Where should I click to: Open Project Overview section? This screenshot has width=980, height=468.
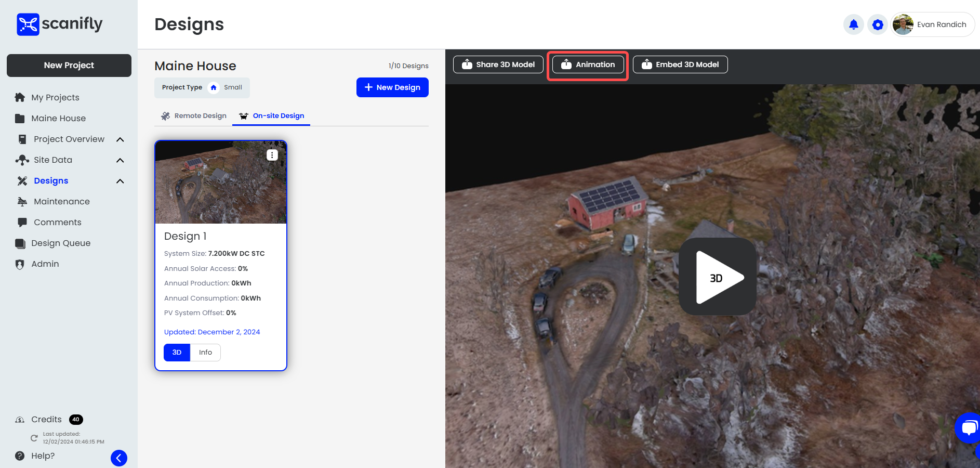[69, 139]
